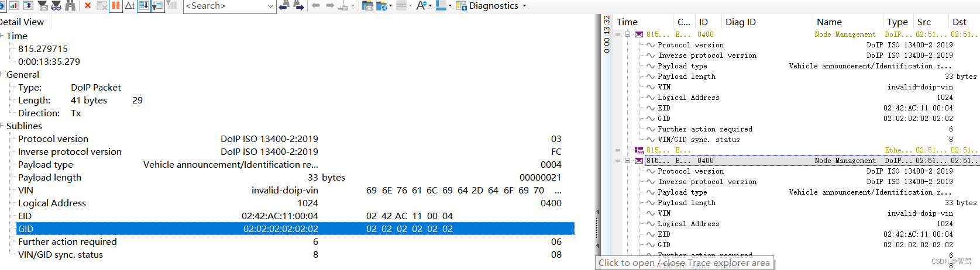Select the highlighted GID row in detail view

[x=295, y=229]
